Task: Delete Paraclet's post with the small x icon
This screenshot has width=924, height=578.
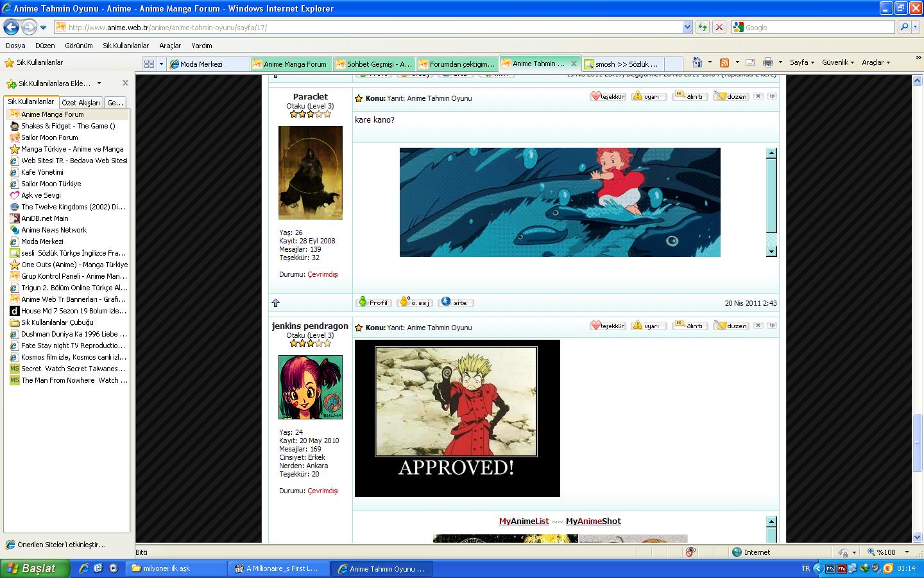Action: tap(758, 96)
